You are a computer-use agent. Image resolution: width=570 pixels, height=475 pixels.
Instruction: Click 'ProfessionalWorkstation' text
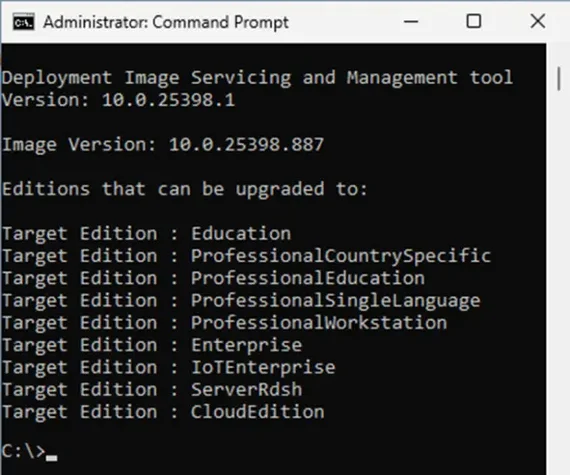pyautogui.click(x=319, y=323)
